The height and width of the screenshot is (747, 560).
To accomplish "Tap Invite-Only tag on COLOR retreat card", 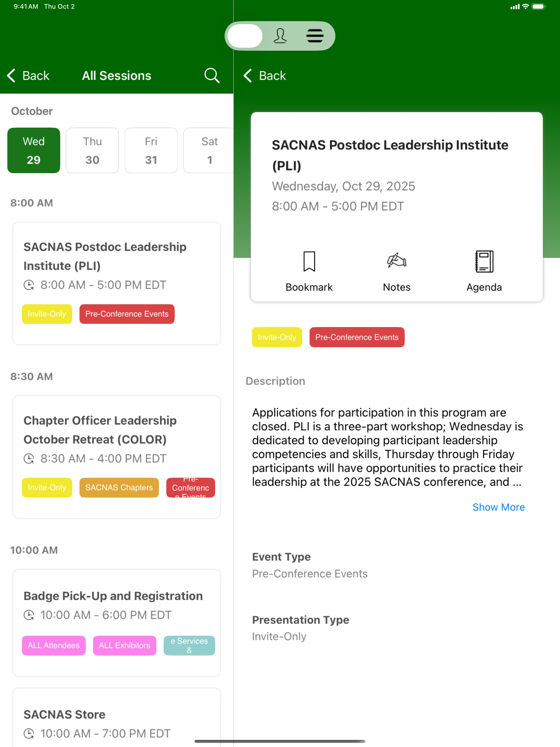I will tap(47, 487).
